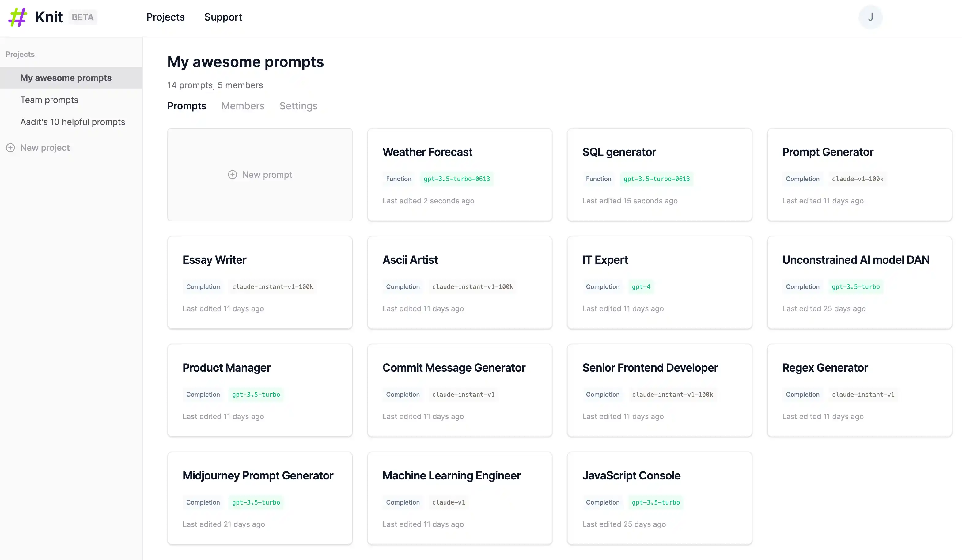Open the Regex Generator prompt card
The image size is (962, 560).
click(x=859, y=391)
